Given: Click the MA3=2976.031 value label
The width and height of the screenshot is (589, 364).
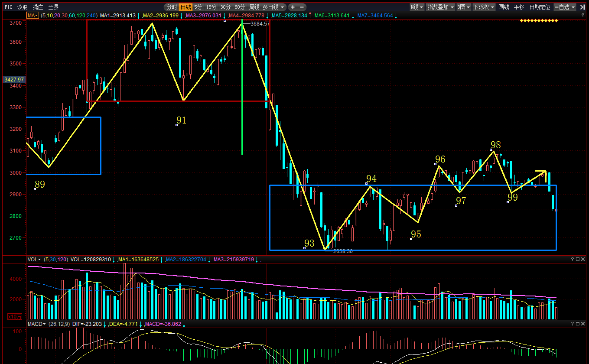Looking at the screenshot, I should 203,16.
